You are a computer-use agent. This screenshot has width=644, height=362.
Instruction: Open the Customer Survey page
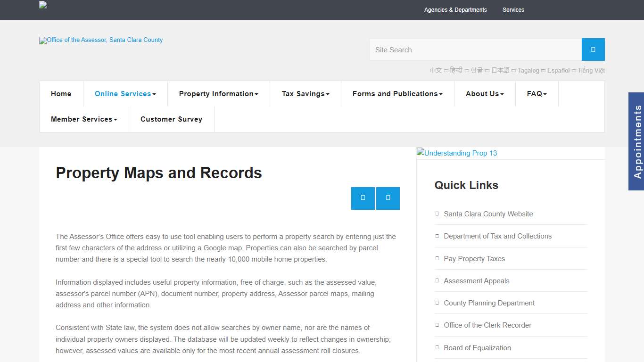pos(171,119)
